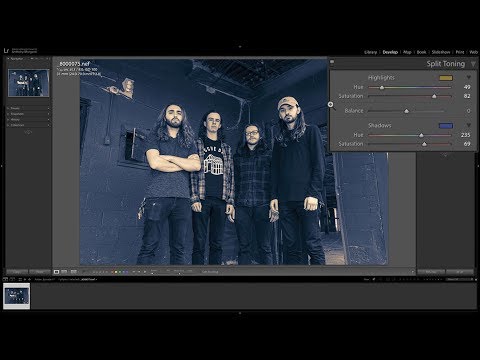480x360 pixels.
Task: Open the Book module tab
Action: (421, 52)
